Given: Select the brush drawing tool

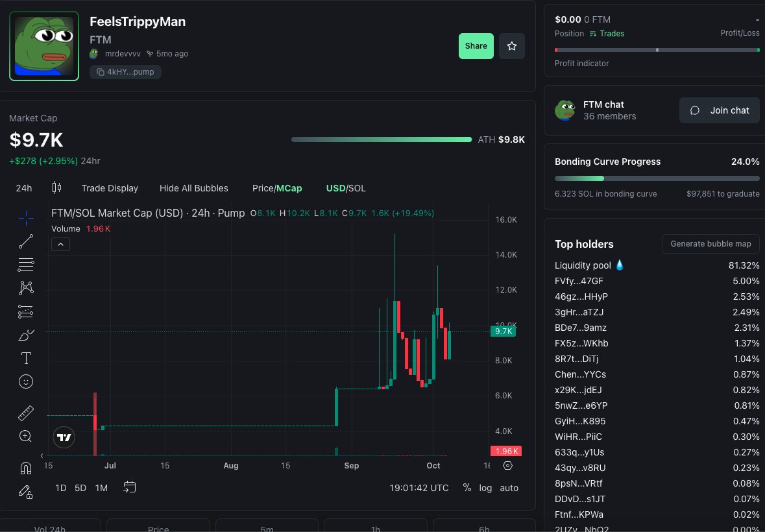Looking at the screenshot, I should (x=26, y=335).
